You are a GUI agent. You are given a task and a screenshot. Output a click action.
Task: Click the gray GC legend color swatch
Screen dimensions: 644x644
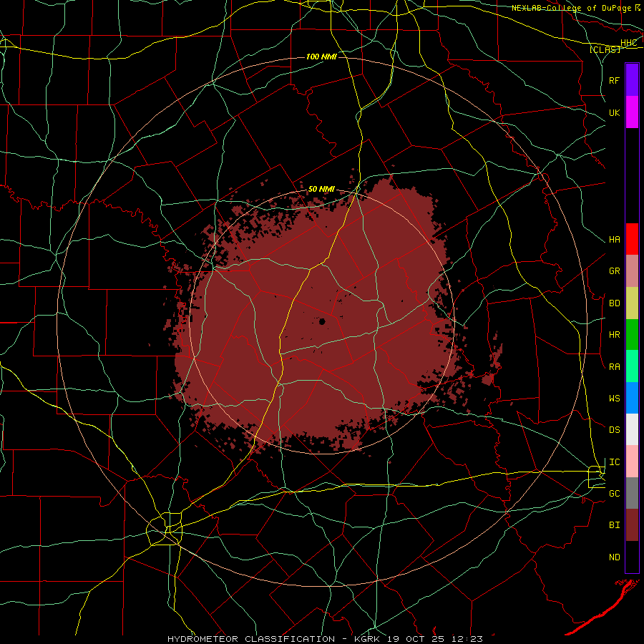click(x=632, y=493)
